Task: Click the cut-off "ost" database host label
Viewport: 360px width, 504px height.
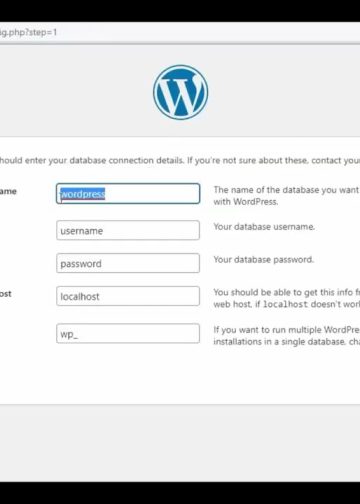Action: [x=6, y=294]
